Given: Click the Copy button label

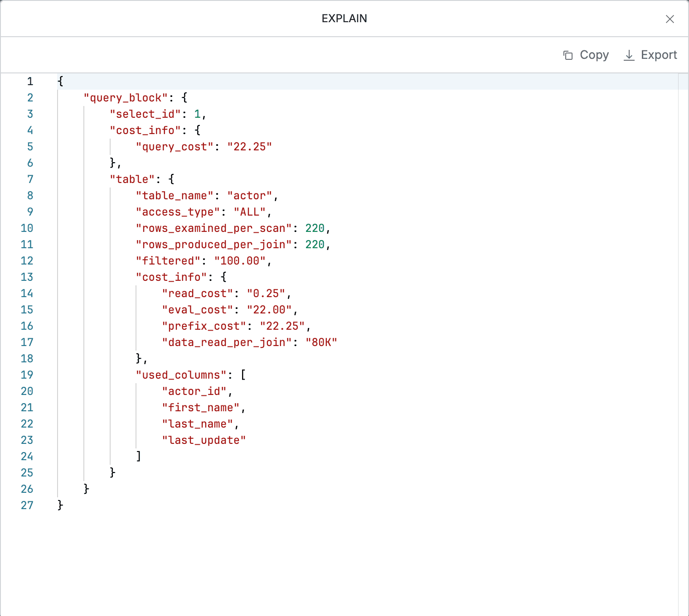Looking at the screenshot, I should (594, 55).
